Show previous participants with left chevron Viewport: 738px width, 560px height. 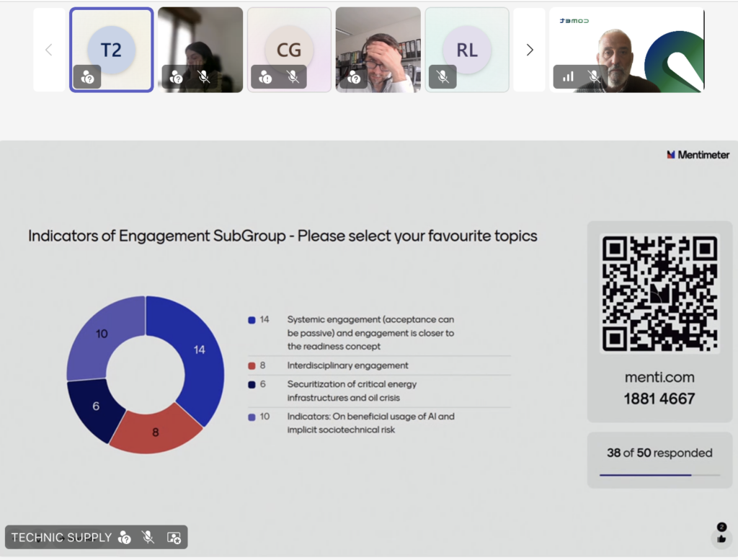point(49,50)
